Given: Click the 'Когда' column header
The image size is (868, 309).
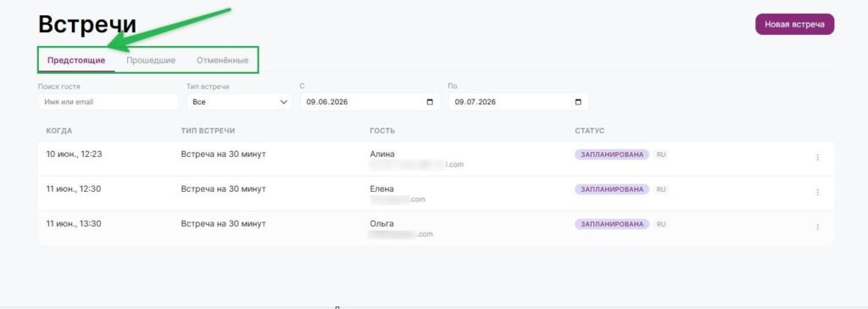Looking at the screenshot, I should [x=59, y=131].
